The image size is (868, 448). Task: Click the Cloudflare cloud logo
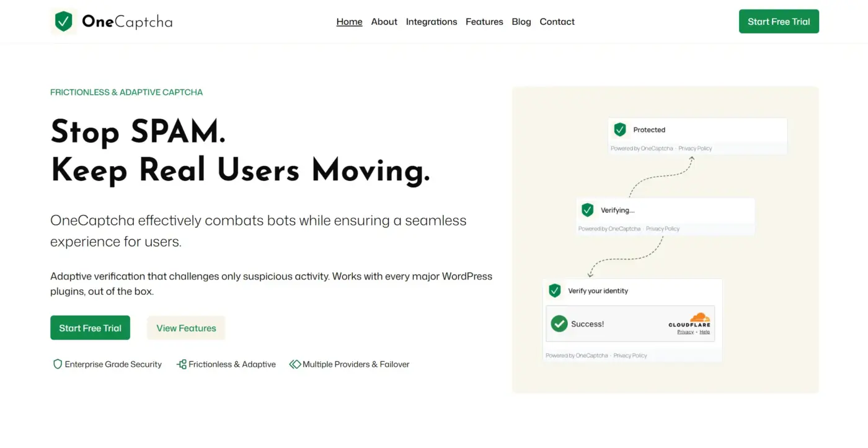(x=699, y=317)
